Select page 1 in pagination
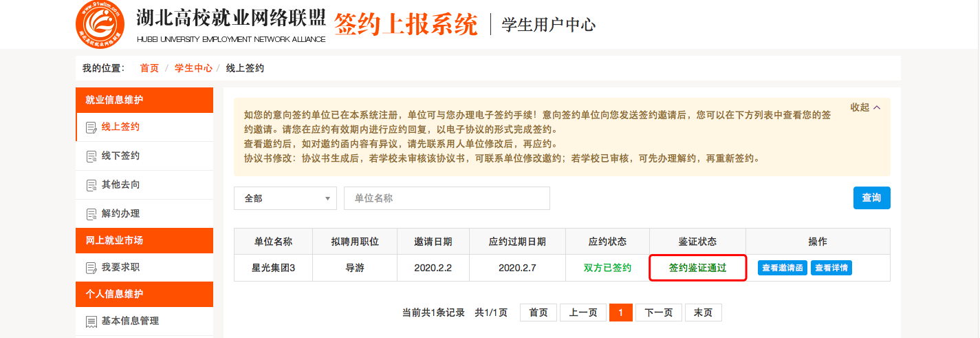The width and height of the screenshot is (980, 338). [620, 313]
